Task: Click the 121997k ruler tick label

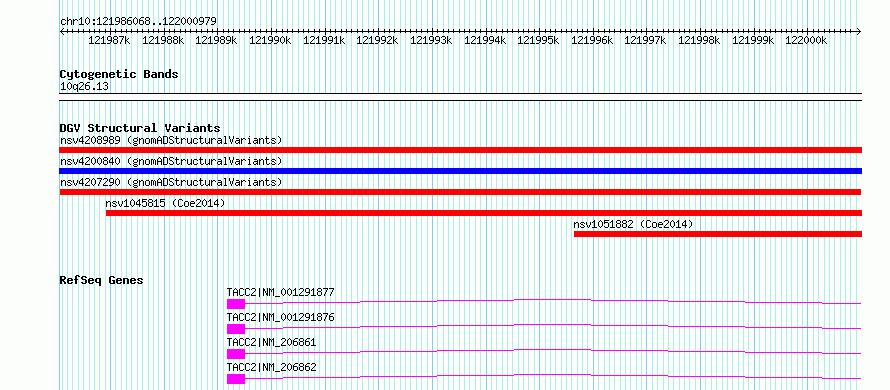Action: (x=645, y=40)
